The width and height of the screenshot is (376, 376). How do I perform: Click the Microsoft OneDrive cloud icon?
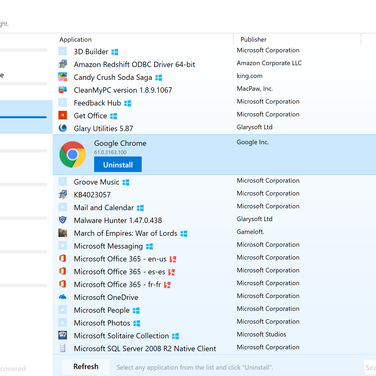point(63,297)
